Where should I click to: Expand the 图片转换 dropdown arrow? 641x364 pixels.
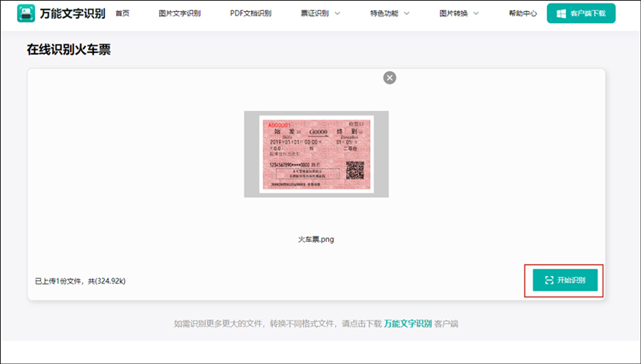[x=475, y=14]
